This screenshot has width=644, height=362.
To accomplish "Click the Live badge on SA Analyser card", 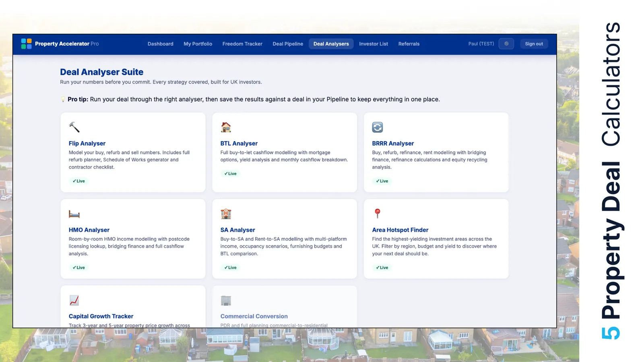I will [230, 267].
